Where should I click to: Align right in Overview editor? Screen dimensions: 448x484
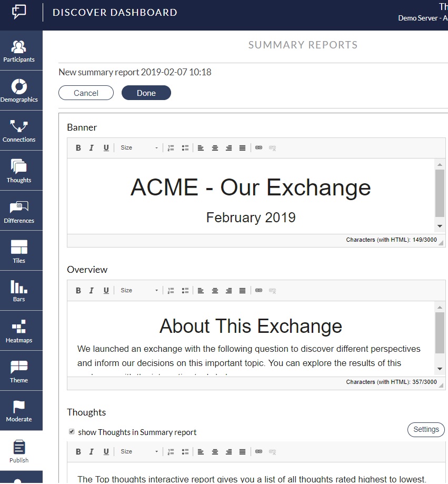pos(228,291)
